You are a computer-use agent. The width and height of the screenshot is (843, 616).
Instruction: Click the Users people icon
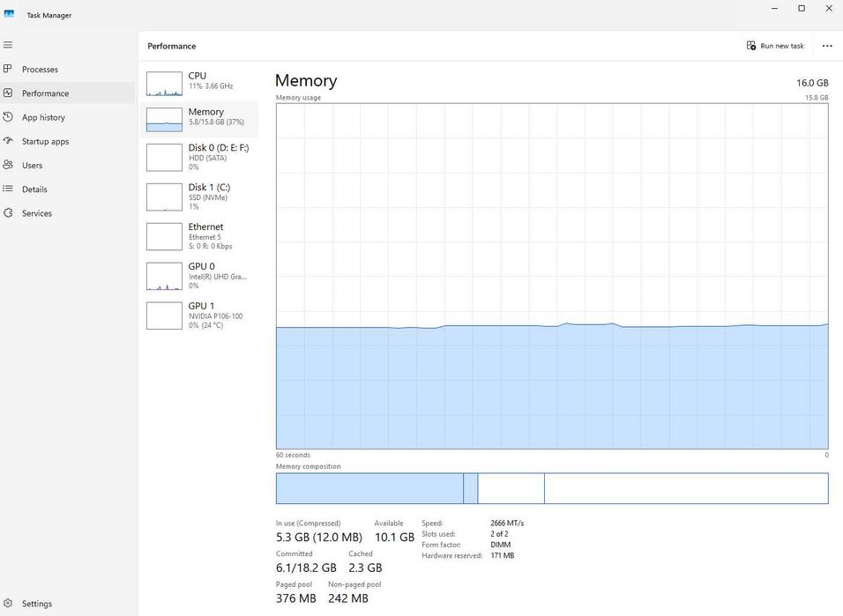(8, 165)
